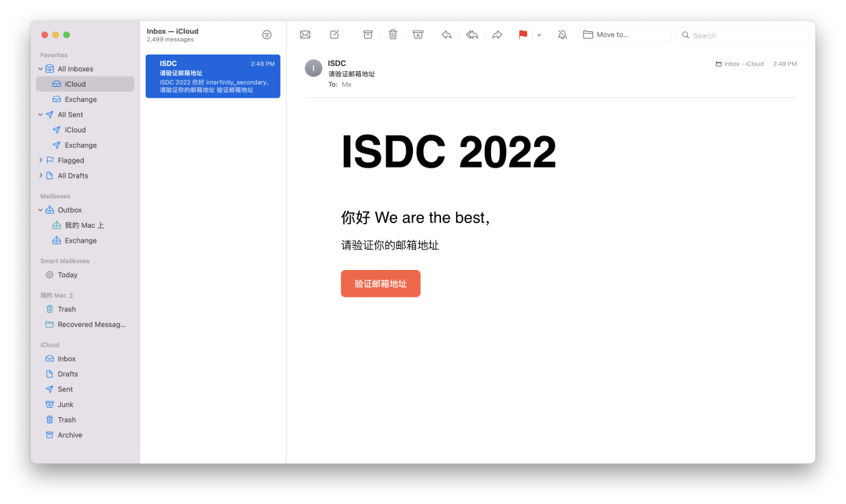The width and height of the screenshot is (846, 504).
Task: Open the Today smart mailbox
Action: click(x=67, y=275)
